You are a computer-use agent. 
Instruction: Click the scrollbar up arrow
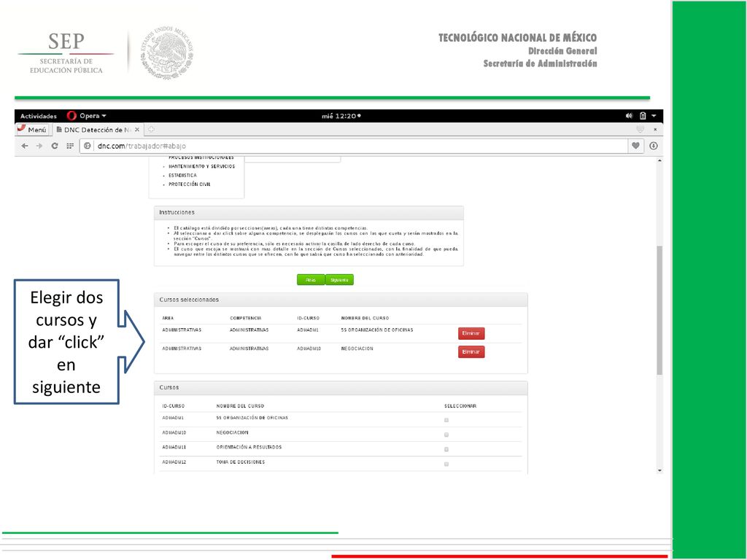click(659, 160)
